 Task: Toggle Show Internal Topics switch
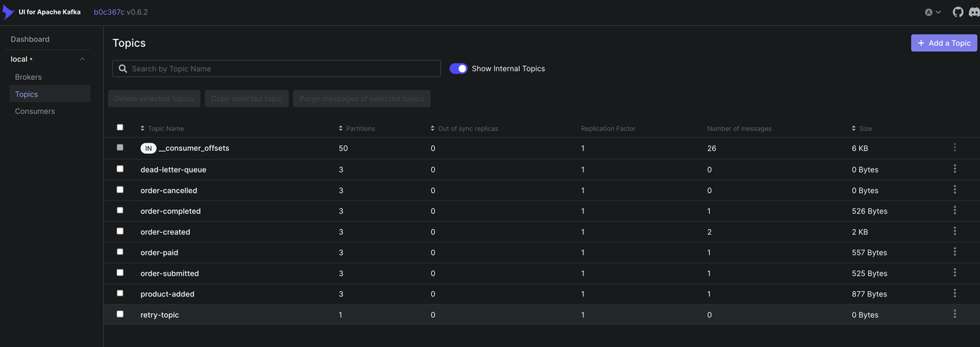coord(458,69)
